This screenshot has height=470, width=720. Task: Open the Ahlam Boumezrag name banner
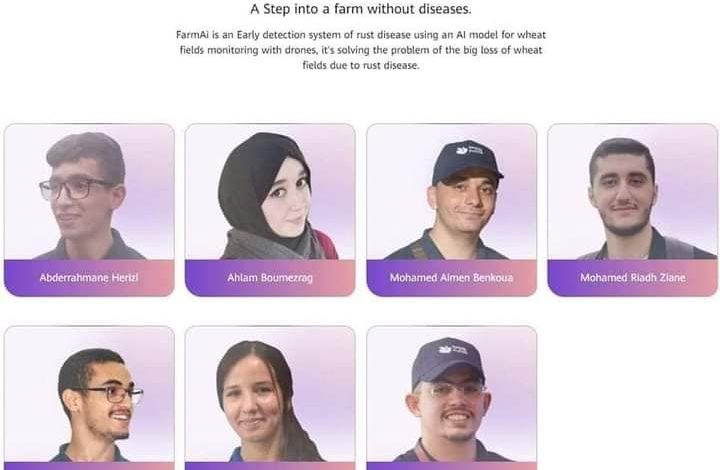coord(270,278)
